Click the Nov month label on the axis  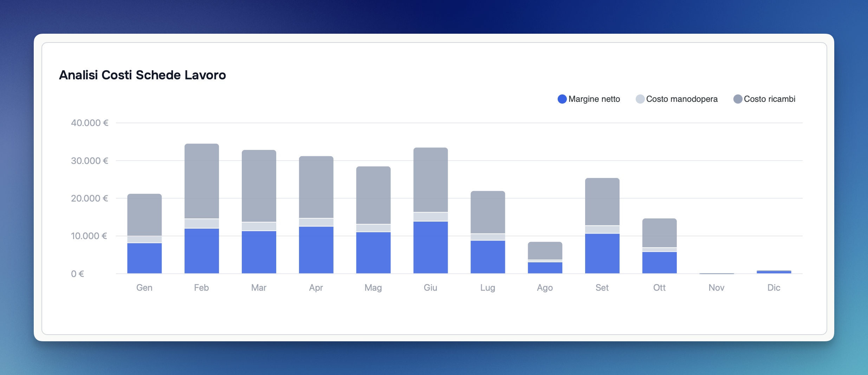[x=716, y=288]
